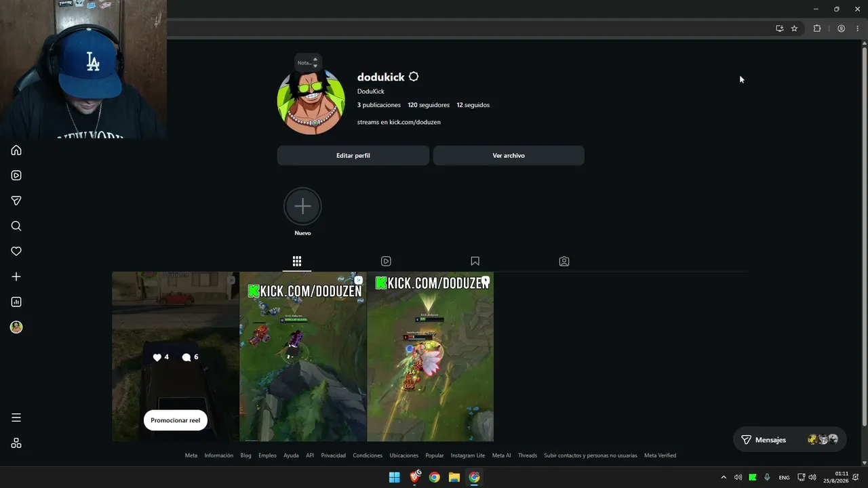The image size is (868, 488).
Task: Open the browser three-dot menu
Action: [857, 28]
